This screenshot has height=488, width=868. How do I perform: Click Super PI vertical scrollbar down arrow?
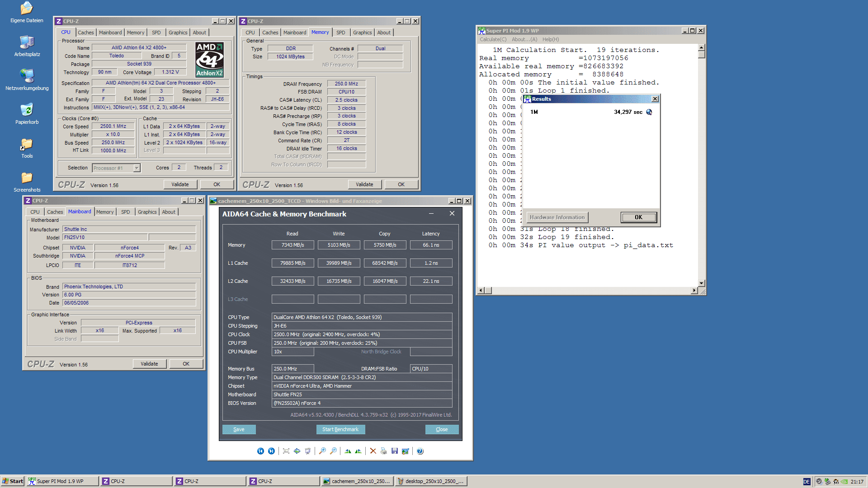point(701,283)
